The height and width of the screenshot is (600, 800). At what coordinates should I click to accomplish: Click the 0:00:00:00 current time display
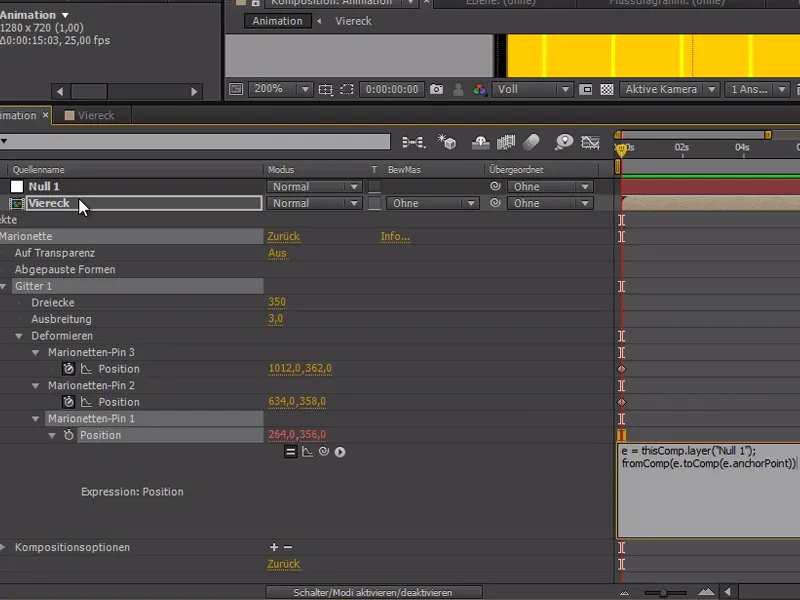[392, 89]
